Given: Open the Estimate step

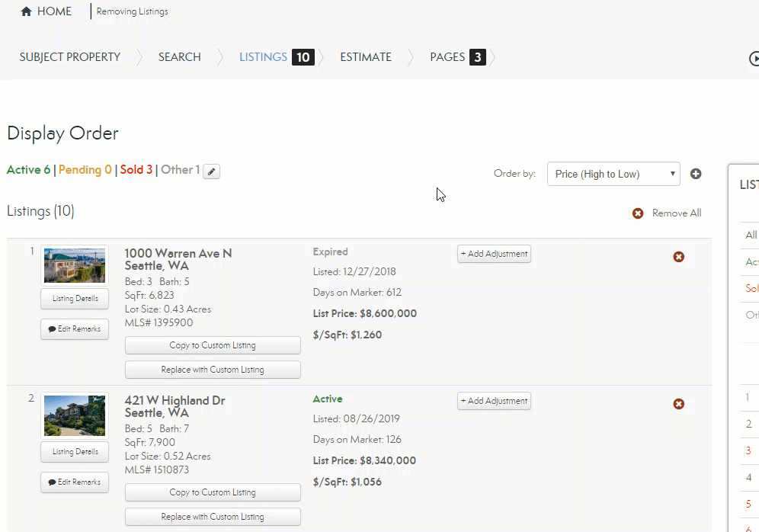Looking at the screenshot, I should (366, 57).
